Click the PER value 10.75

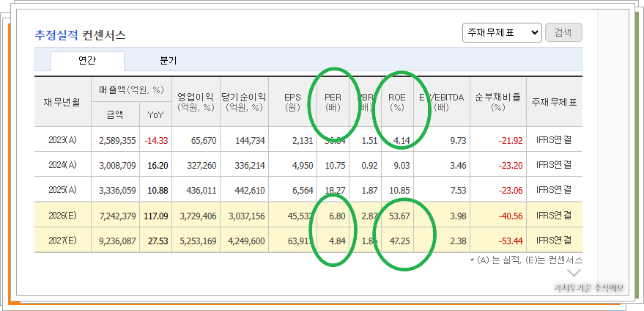click(x=336, y=166)
